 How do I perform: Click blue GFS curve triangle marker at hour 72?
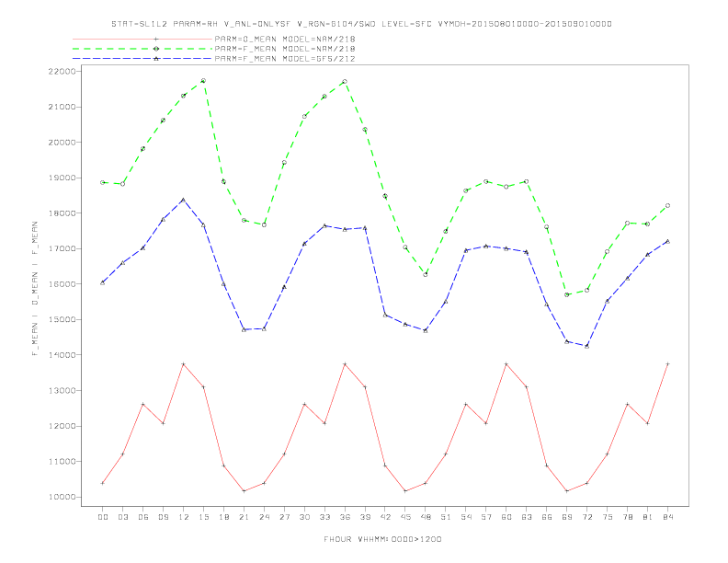[586, 346]
